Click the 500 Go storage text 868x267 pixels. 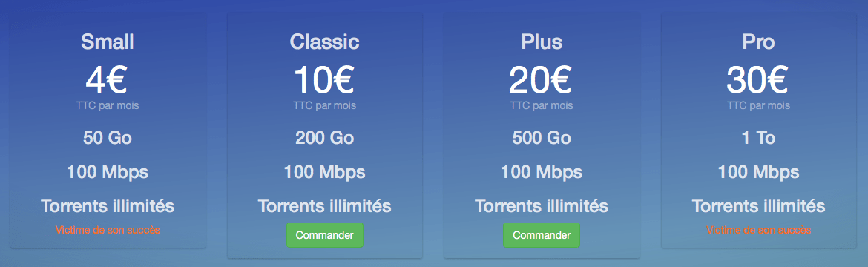tap(542, 137)
